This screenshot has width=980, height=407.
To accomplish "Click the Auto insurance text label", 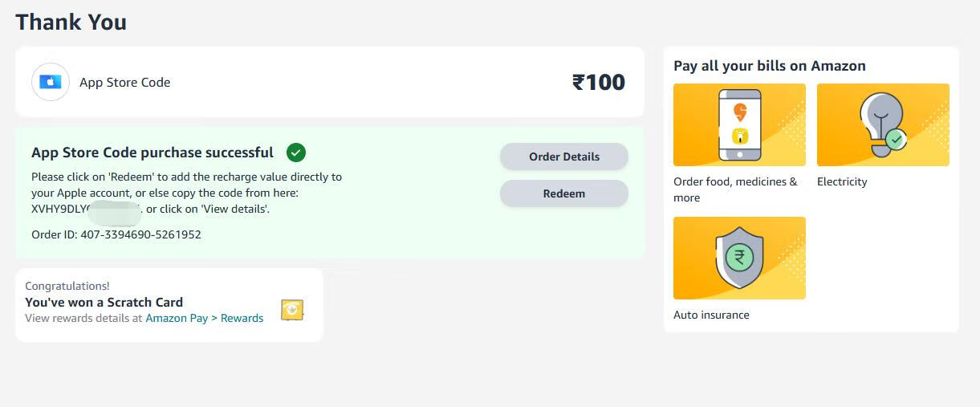I will click(x=711, y=315).
